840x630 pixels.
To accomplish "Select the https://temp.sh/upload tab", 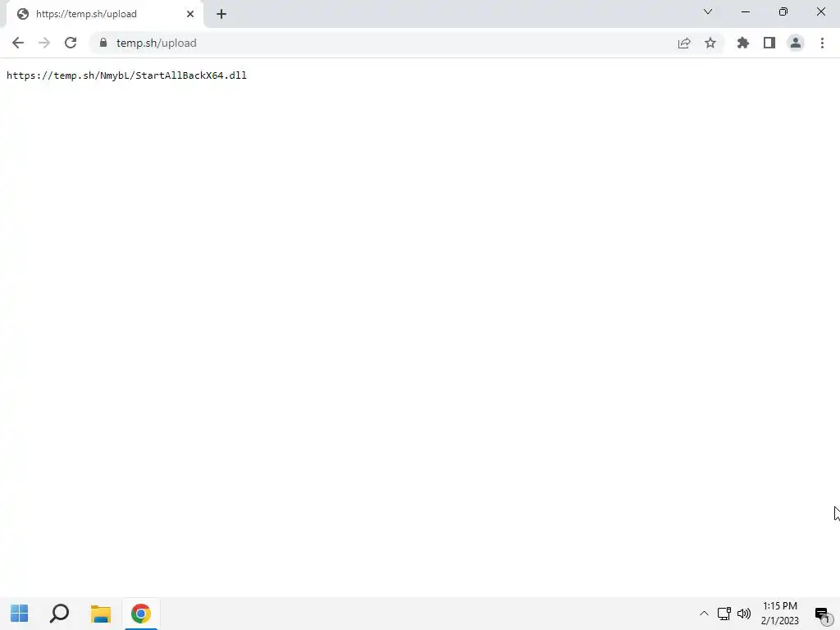I will [x=104, y=14].
